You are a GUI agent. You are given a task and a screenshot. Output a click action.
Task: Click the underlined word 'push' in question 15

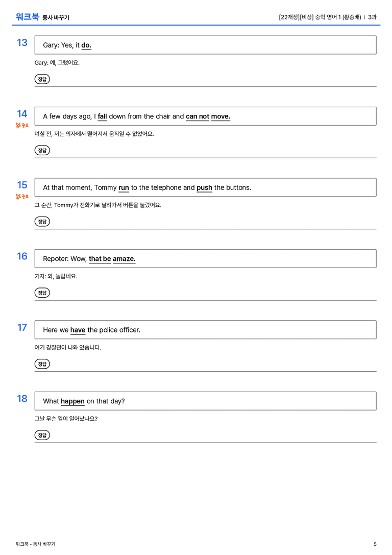tap(205, 187)
